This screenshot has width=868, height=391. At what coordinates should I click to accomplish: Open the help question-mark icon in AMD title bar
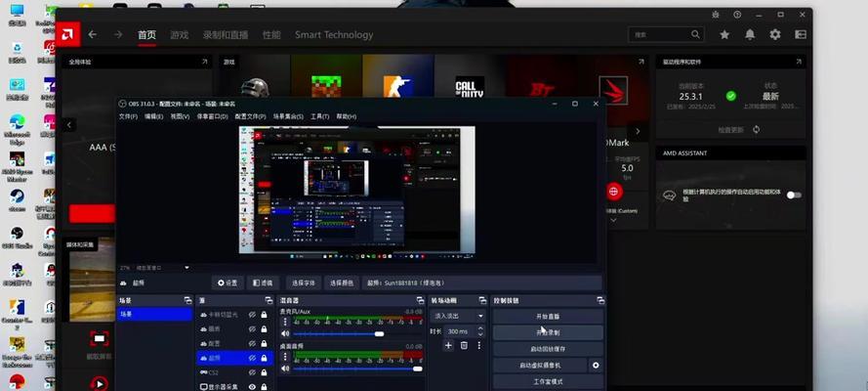pos(737,15)
